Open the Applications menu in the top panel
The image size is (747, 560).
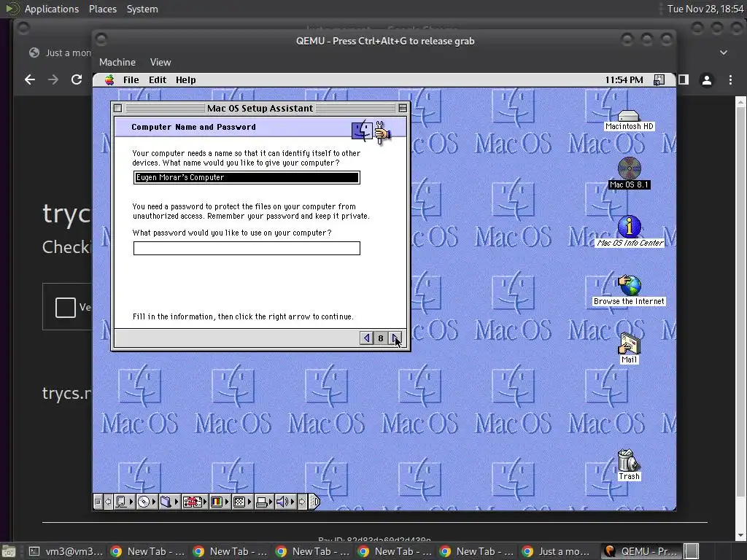click(x=52, y=9)
